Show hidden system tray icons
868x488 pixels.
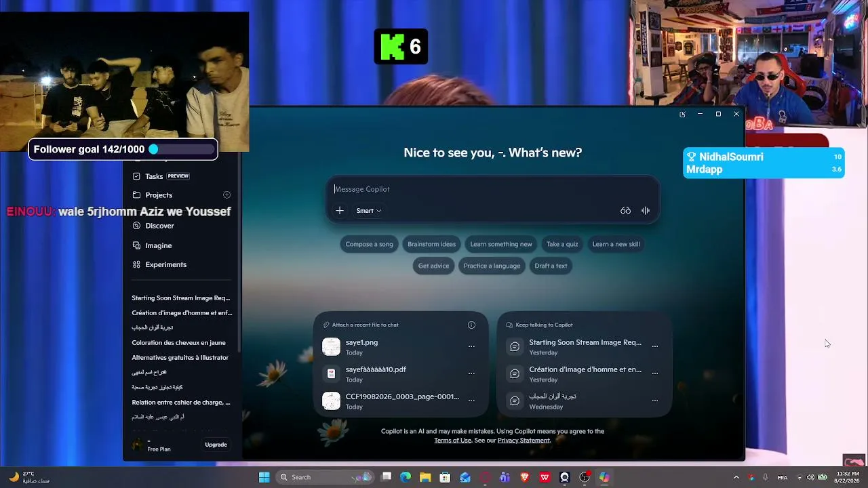[x=736, y=477]
